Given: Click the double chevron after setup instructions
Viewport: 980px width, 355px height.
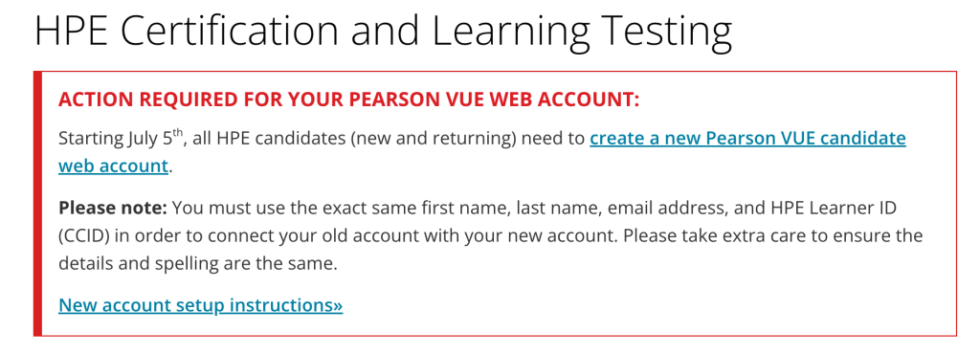Looking at the screenshot, I should [x=338, y=306].
